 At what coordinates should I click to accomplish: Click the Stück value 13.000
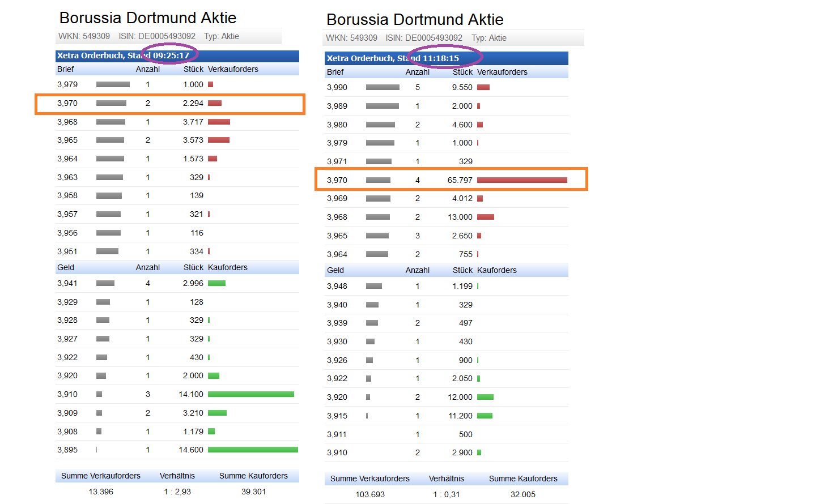[460, 217]
